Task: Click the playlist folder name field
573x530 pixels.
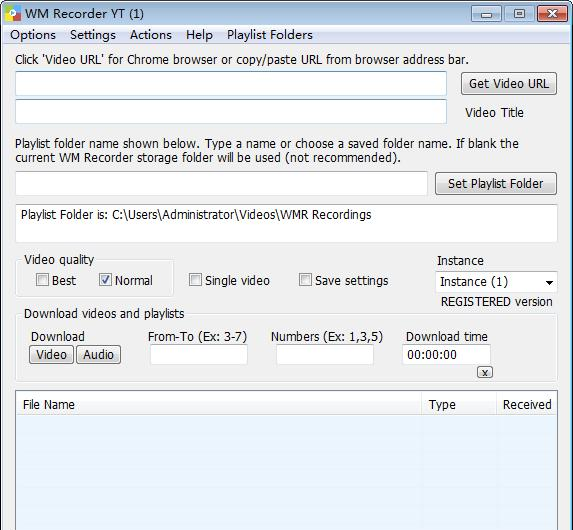Action: (x=221, y=183)
